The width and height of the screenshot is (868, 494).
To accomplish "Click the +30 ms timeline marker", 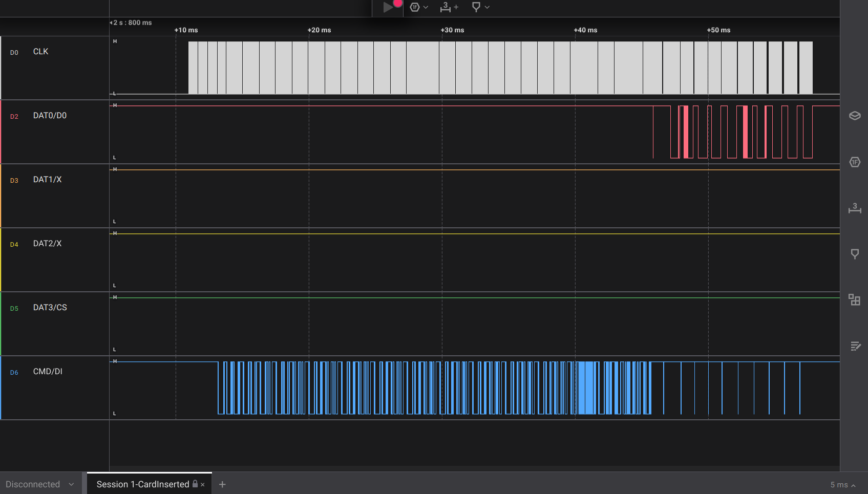I will (x=452, y=30).
